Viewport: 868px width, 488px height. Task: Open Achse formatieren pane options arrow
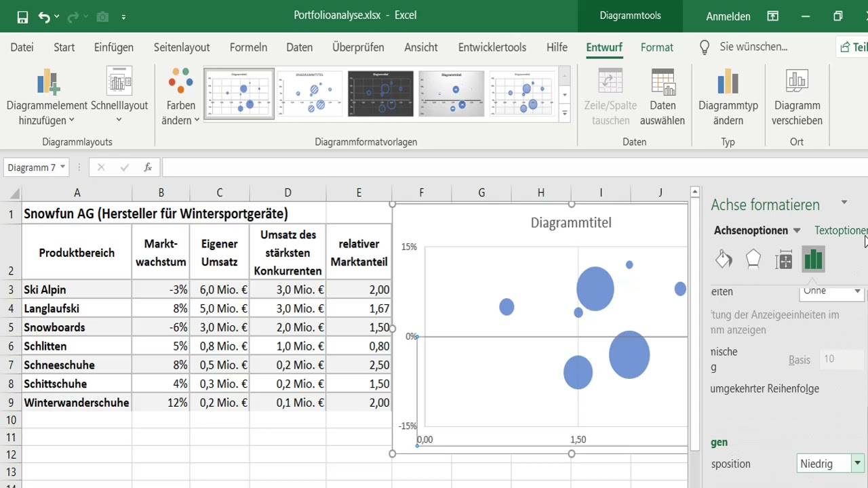tap(844, 202)
